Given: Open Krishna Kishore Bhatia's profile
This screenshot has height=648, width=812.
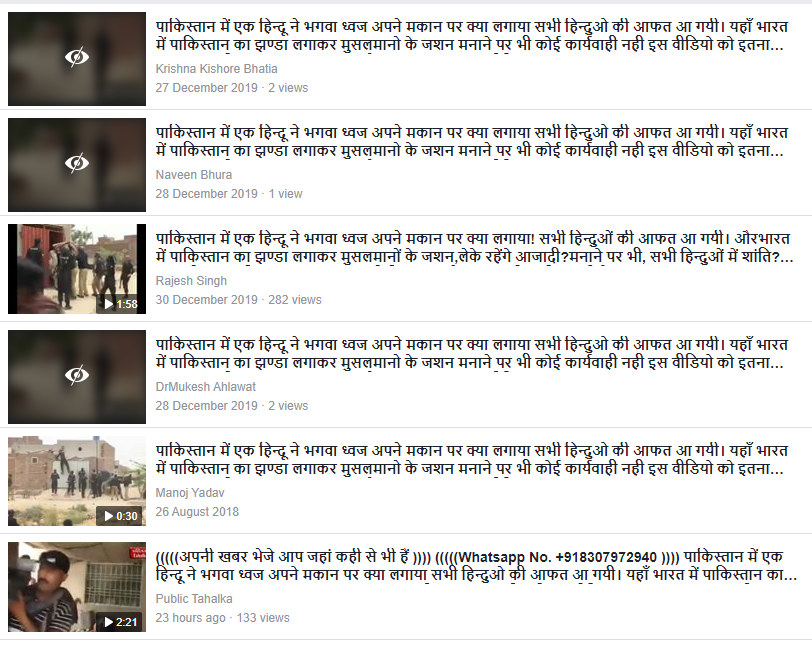Looking at the screenshot, I should (216, 69).
